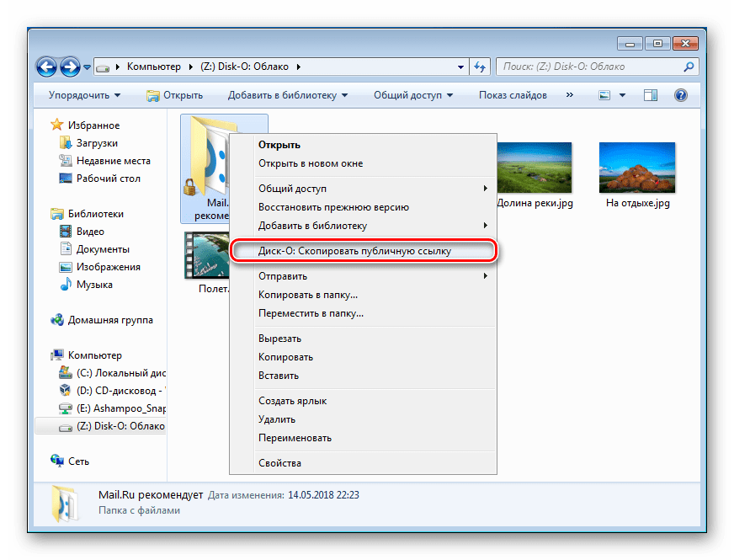The height and width of the screenshot is (560, 734).
Task: Open the Упорядочить dropdown menu
Action: tap(84, 95)
